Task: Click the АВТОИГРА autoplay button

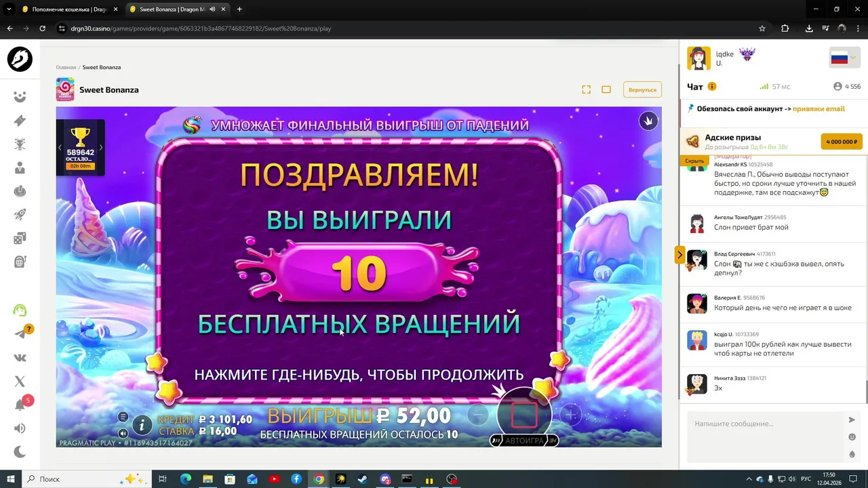Action: (524, 441)
